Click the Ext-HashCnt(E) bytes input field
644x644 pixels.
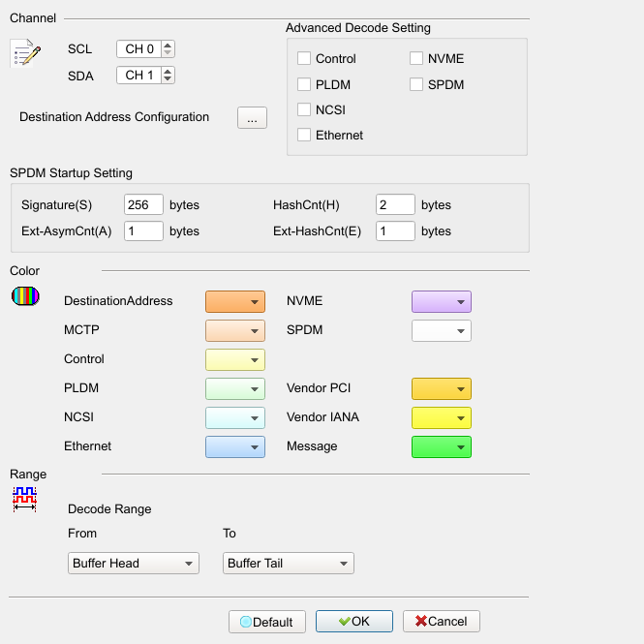coord(395,230)
